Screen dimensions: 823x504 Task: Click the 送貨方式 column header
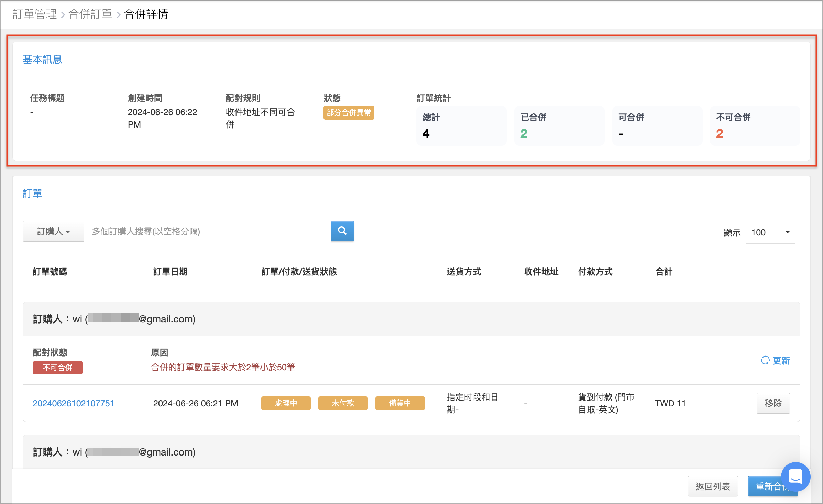[464, 272]
